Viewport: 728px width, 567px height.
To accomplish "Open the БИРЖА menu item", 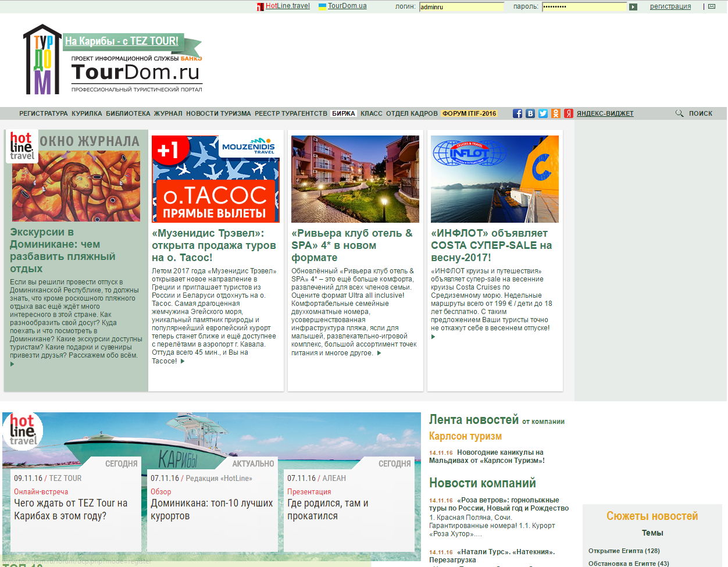I will pyautogui.click(x=344, y=113).
